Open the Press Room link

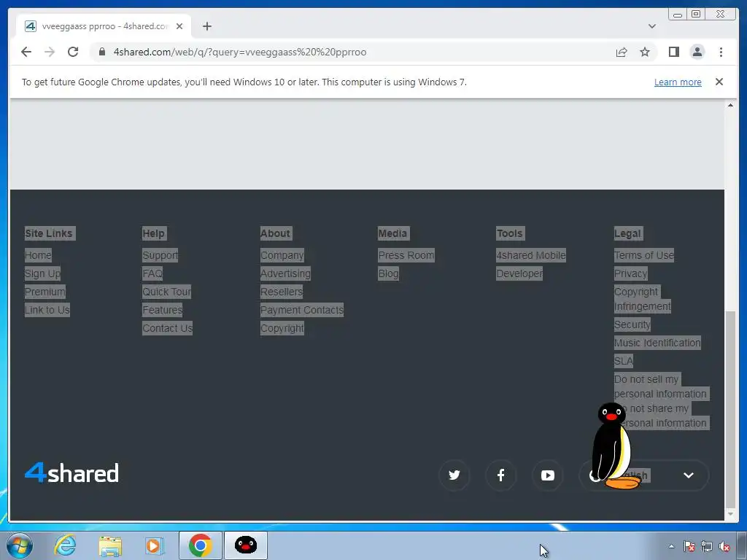click(406, 255)
